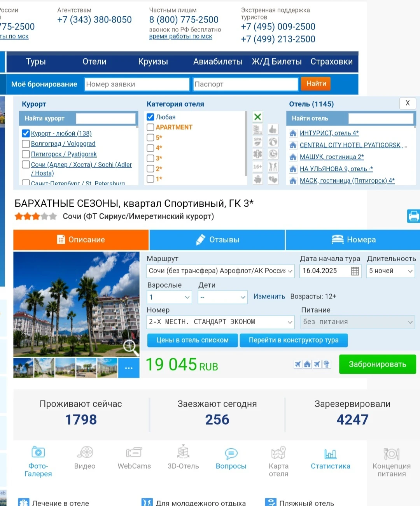Uncheck the Любая category checkbox
420x506 pixels.
point(150,117)
